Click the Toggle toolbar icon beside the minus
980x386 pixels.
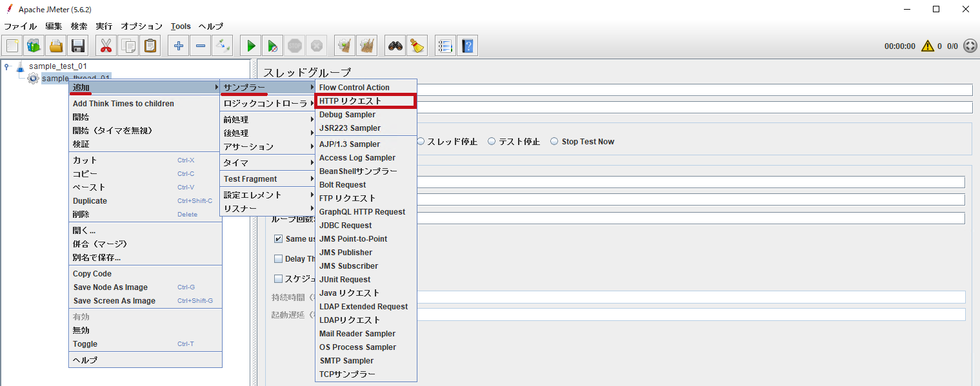[223, 46]
